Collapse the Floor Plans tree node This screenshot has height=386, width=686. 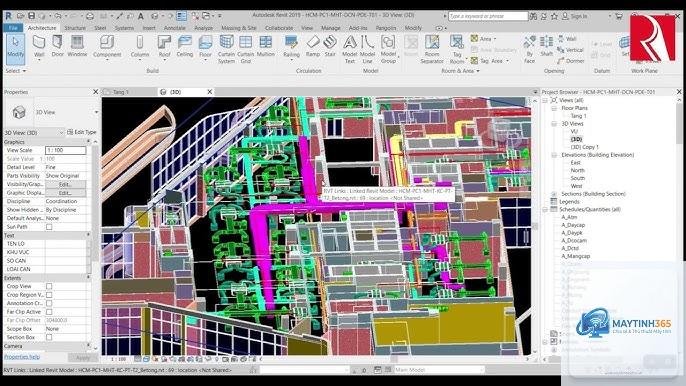pos(554,108)
